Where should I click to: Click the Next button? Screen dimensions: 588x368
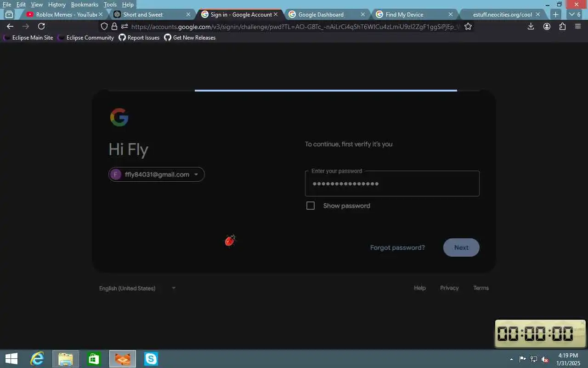coord(461,247)
